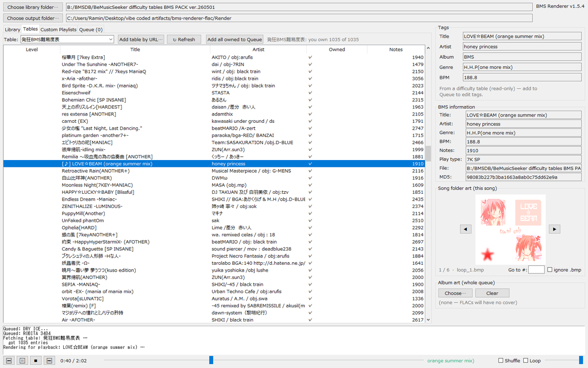The image size is (588, 368).
Task: Click the Tags Artist field honey princess
Action: (522, 46)
